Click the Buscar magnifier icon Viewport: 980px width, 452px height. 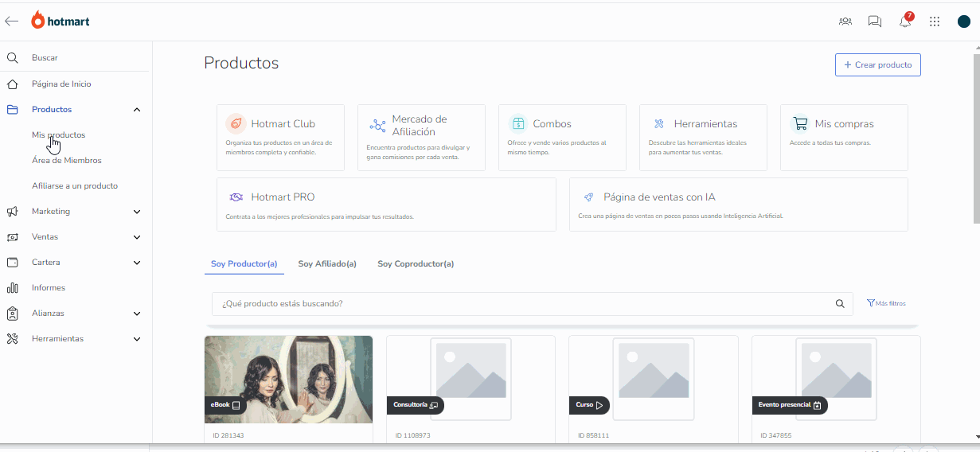click(x=12, y=58)
